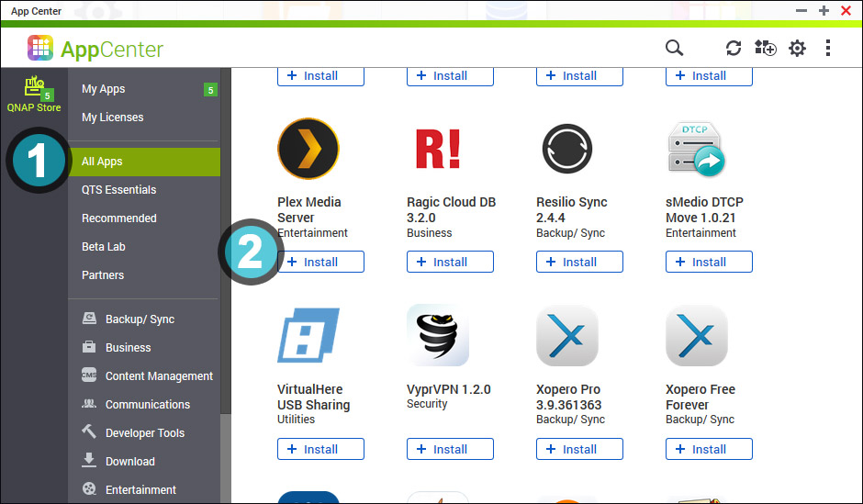The image size is (863, 504).
Task: Open the Plex Media Server icon
Action: [308, 149]
